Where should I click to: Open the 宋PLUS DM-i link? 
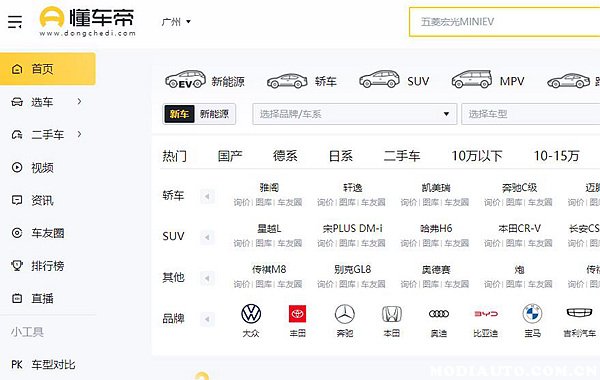[352, 228]
